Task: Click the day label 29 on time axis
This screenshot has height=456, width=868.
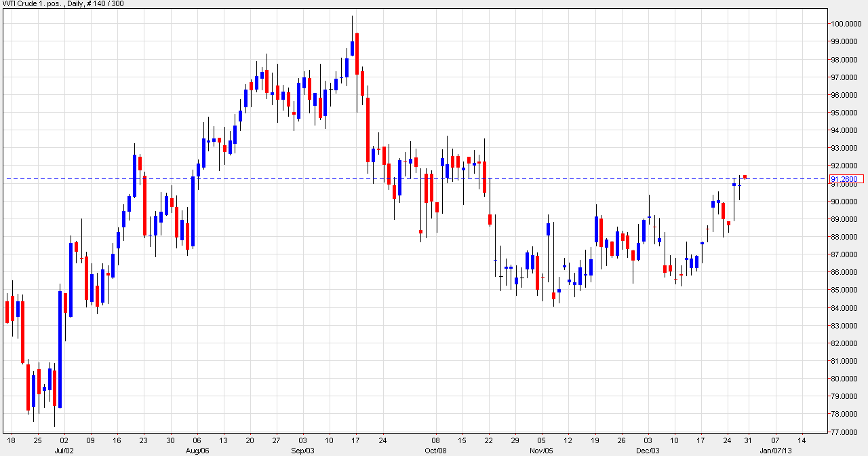Action: click(x=515, y=439)
